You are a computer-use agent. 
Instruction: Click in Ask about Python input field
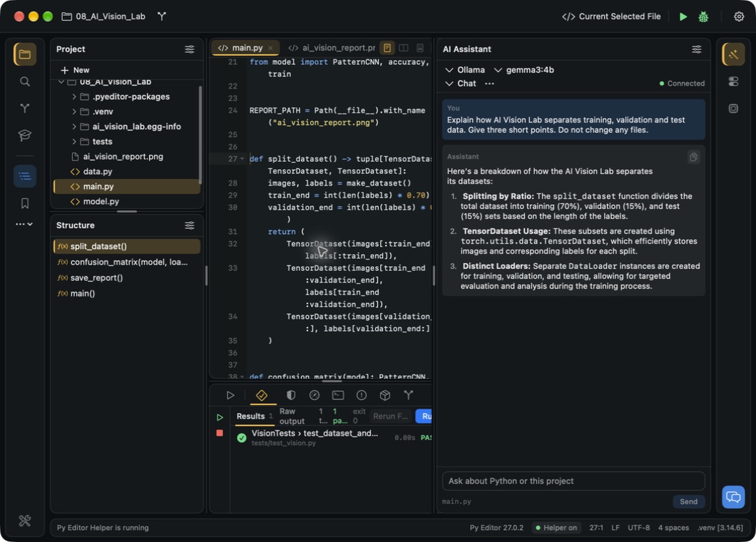(x=573, y=481)
